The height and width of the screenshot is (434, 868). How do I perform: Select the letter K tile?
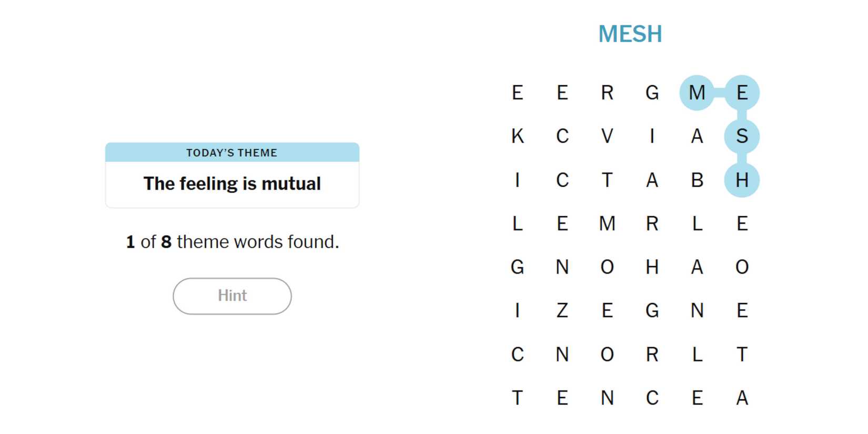coord(518,136)
